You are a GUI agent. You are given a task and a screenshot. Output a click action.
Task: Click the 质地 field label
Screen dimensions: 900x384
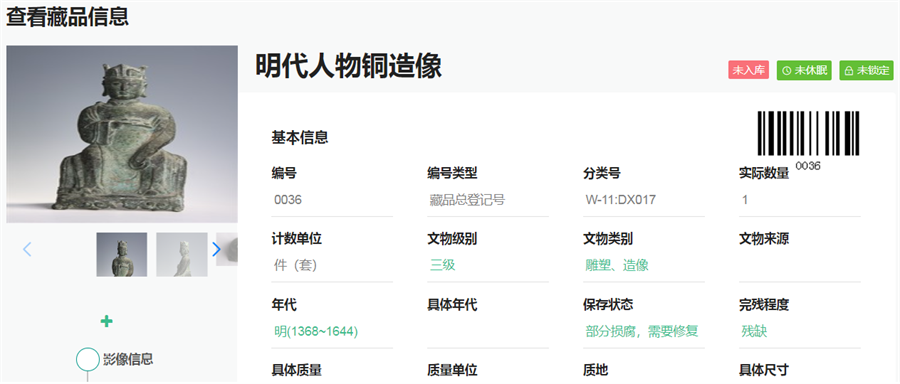coord(596,370)
